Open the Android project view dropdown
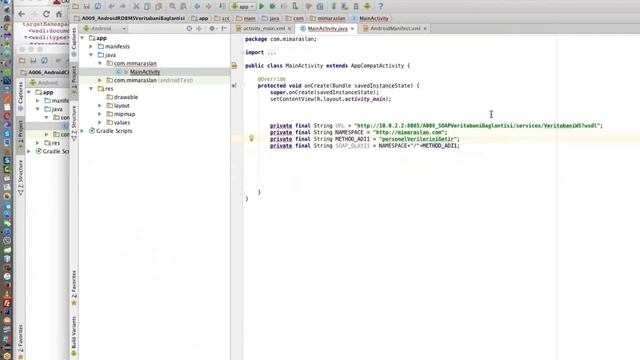 coord(104,29)
